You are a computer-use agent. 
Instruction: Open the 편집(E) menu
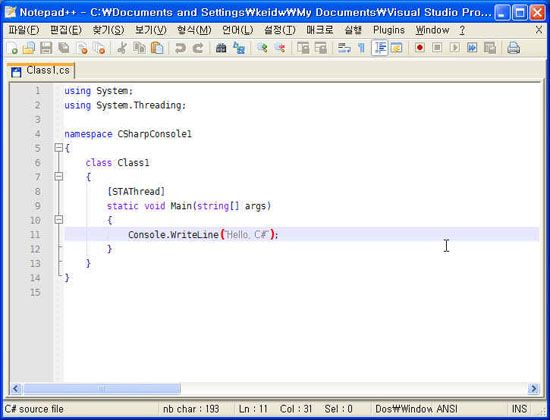coord(66,30)
